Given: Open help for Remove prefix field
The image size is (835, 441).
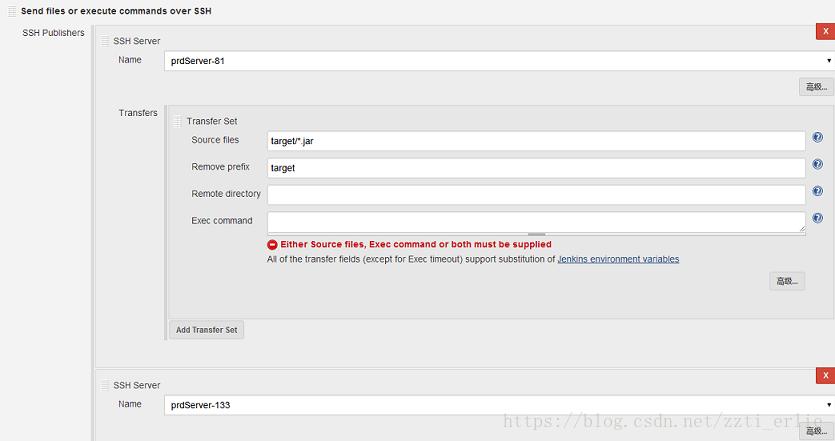Looking at the screenshot, I should [817, 165].
